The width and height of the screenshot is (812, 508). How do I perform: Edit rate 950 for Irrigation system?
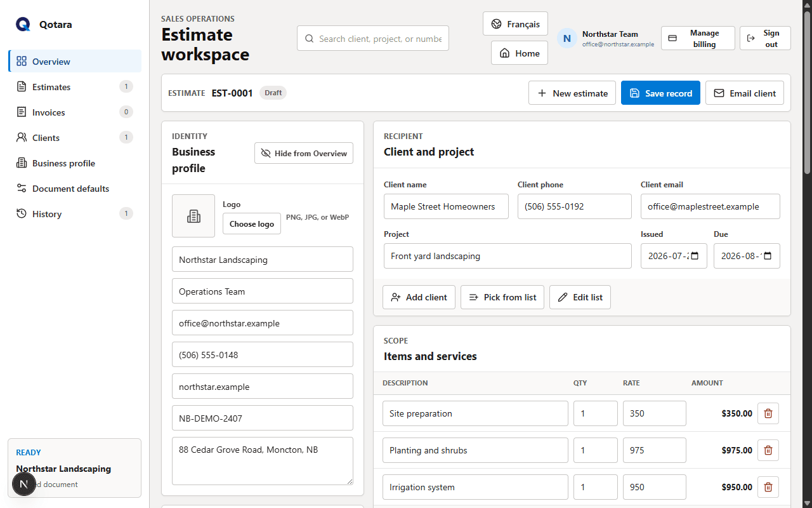click(655, 487)
